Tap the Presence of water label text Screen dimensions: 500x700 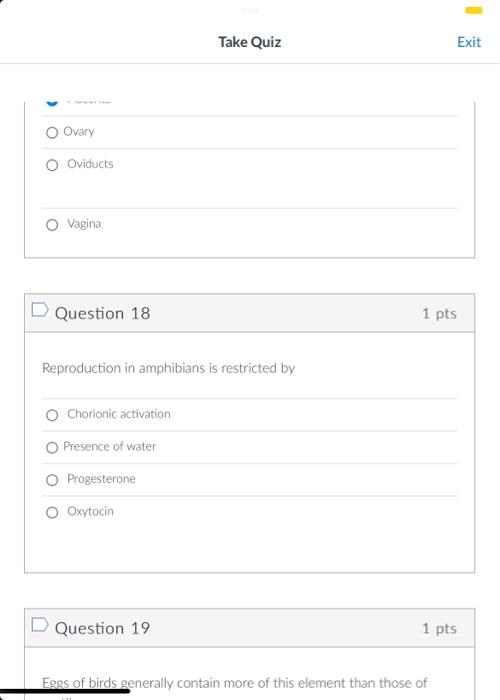coord(109,446)
